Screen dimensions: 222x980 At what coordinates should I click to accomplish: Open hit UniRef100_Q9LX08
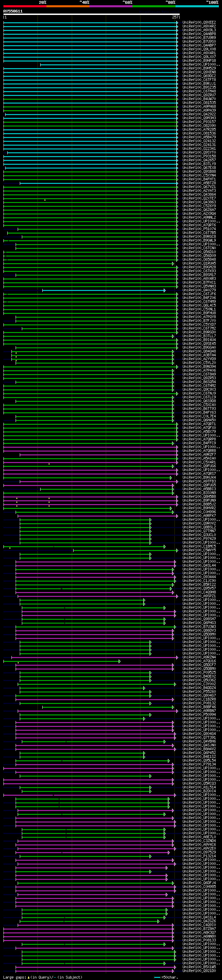pyautogui.click(x=199, y=49)
